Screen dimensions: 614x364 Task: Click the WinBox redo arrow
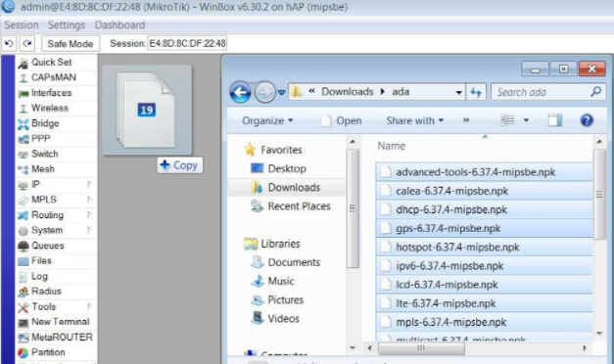27,43
